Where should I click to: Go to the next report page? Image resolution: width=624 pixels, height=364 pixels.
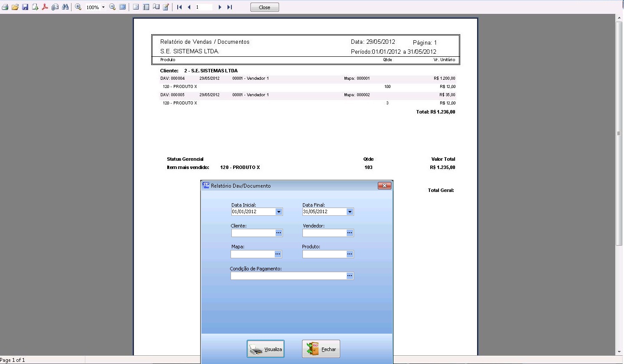point(220,7)
